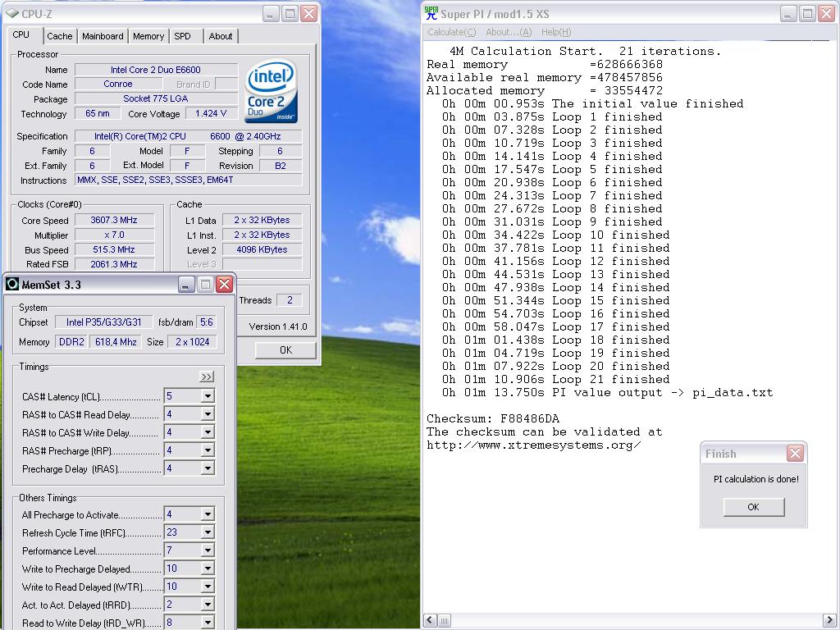Click the Name field Intel Core 2 Duo E6600

click(156, 70)
